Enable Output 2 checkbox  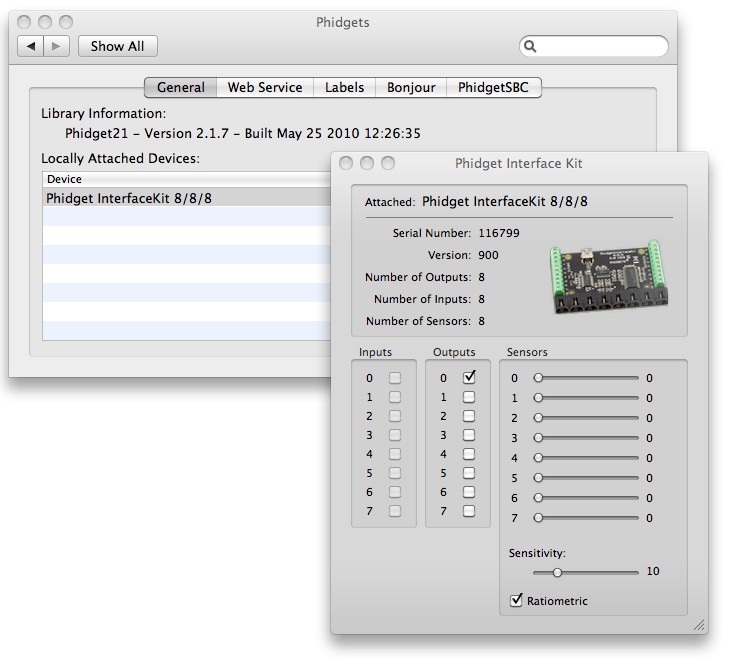469,416
